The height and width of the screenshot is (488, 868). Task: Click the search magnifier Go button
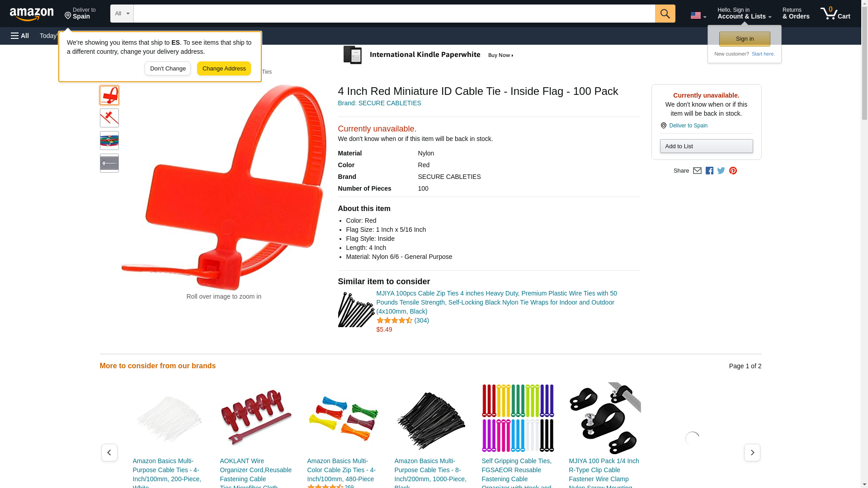(665, 14)
